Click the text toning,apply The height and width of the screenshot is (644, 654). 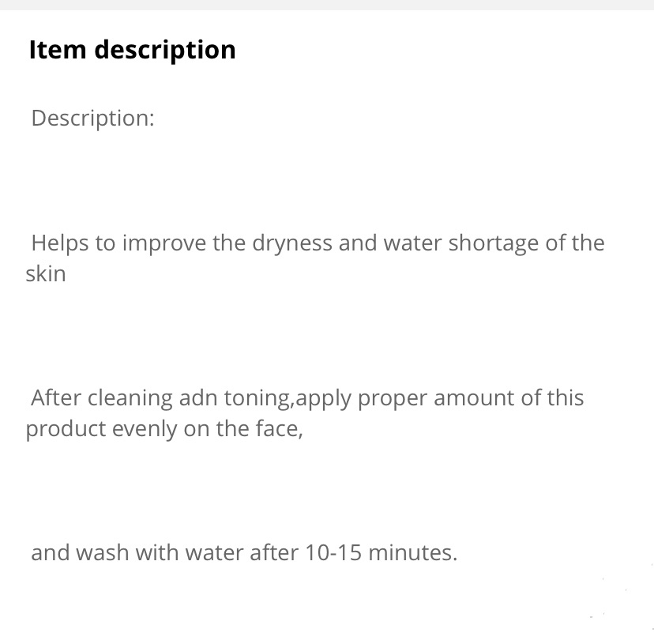click(288, 398)
